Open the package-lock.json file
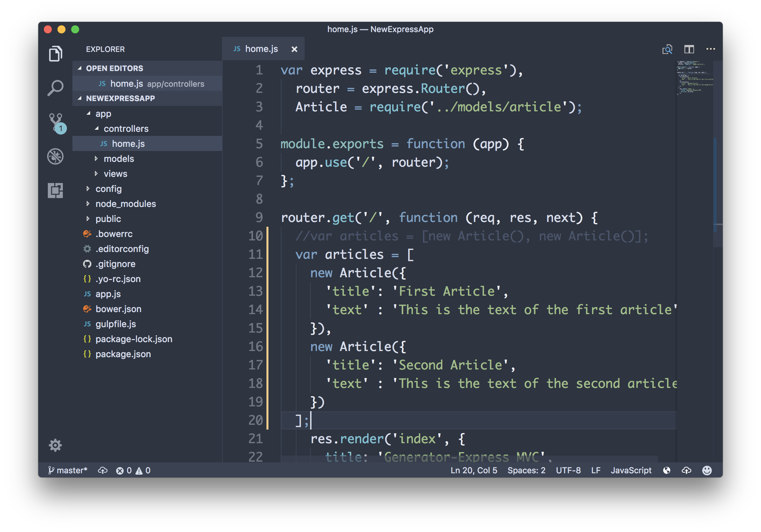761x532 pixels. pyautogui.click(x=148, y=339)
